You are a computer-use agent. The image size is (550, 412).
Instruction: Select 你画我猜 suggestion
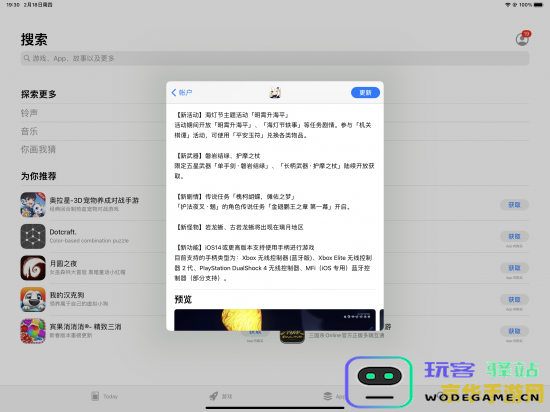point(38,149)
